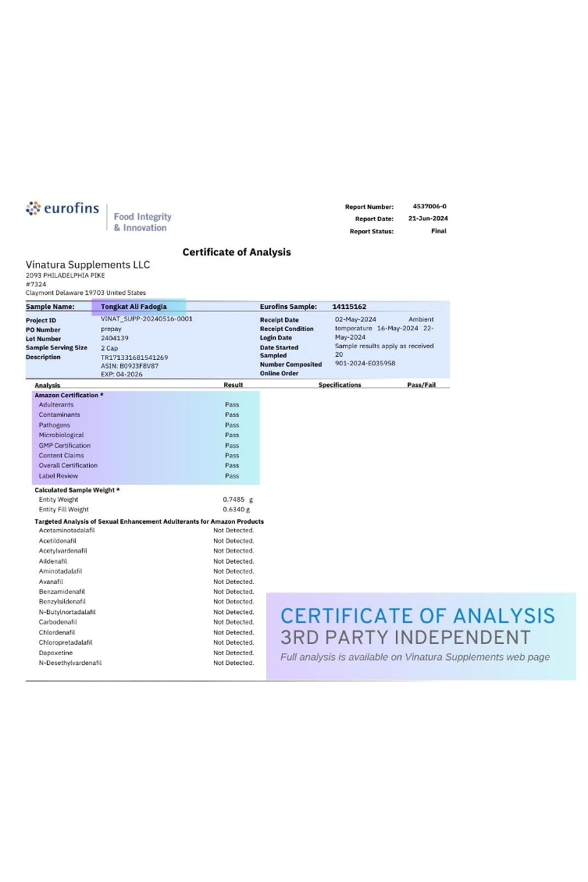Click Not Detected result for Acetildenafil
588x882 pixels.
234,541
